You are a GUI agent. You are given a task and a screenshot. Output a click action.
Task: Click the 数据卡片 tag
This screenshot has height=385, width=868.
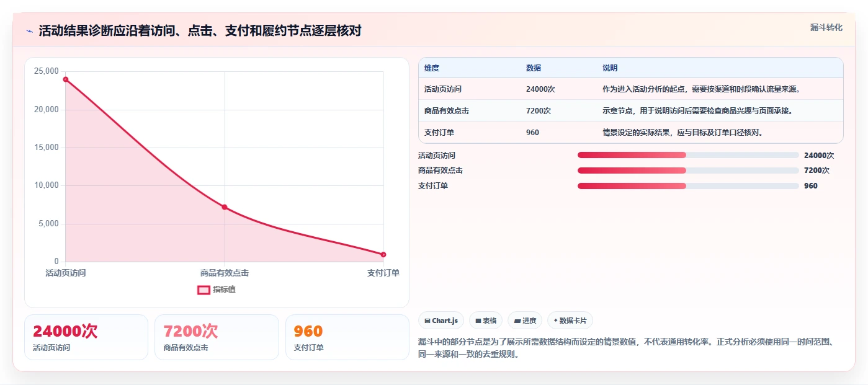coord(570,321)
